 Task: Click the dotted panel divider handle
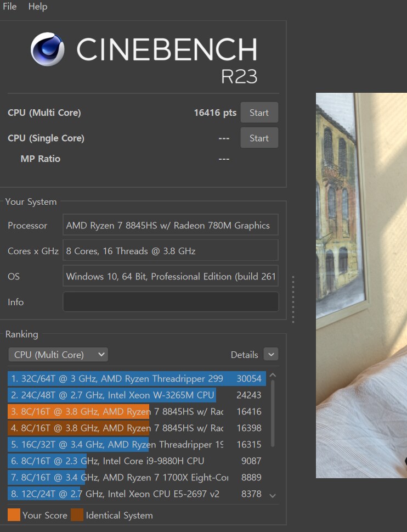pos(293,299)
